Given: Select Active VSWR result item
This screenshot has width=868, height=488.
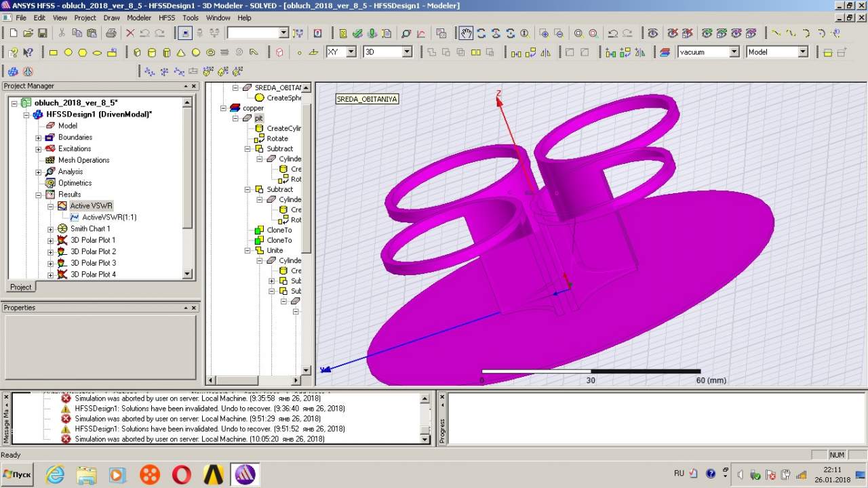Looking at the screenshot, I should coord(91,206).
